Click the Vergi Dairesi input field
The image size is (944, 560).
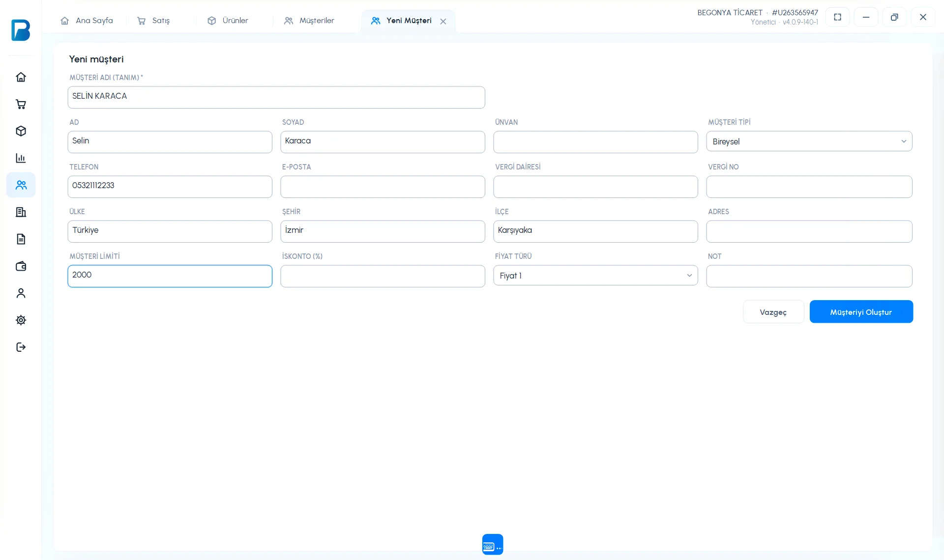point(595,187)
